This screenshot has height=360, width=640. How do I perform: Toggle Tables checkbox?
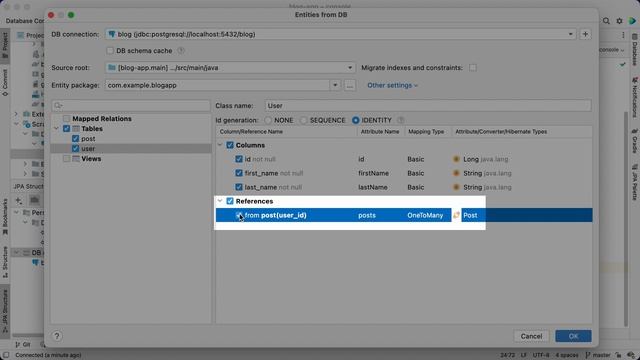[x=67, y=129]
